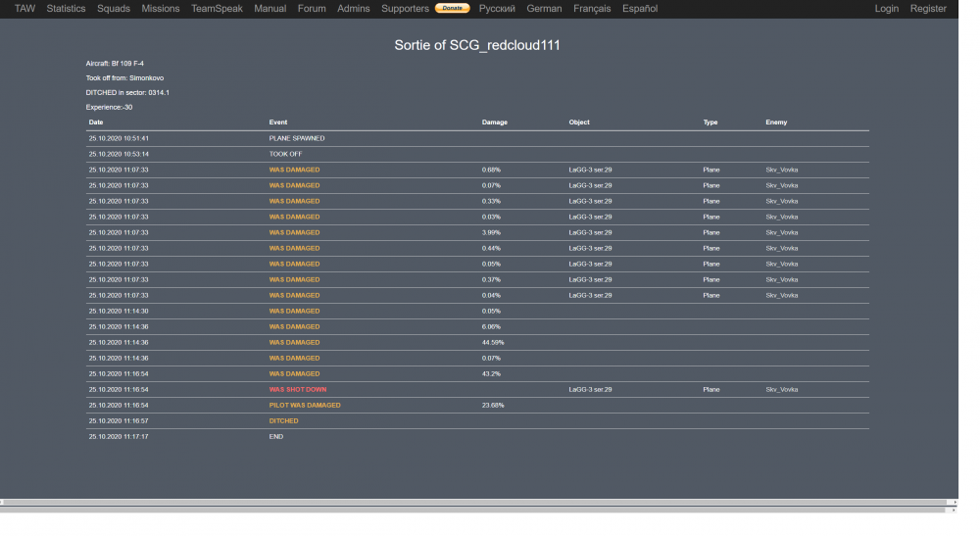Click the Login link
980x536 pixels.
(x=886, y=9)
